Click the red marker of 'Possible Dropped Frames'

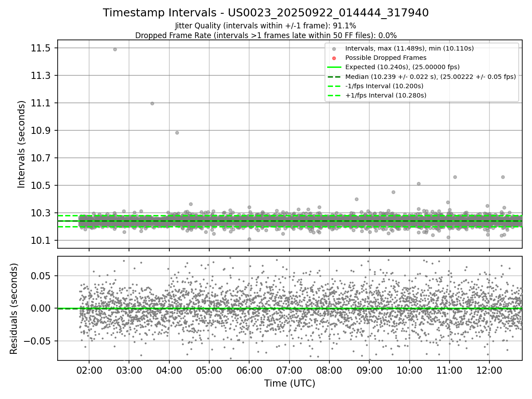tap(334, 58)
